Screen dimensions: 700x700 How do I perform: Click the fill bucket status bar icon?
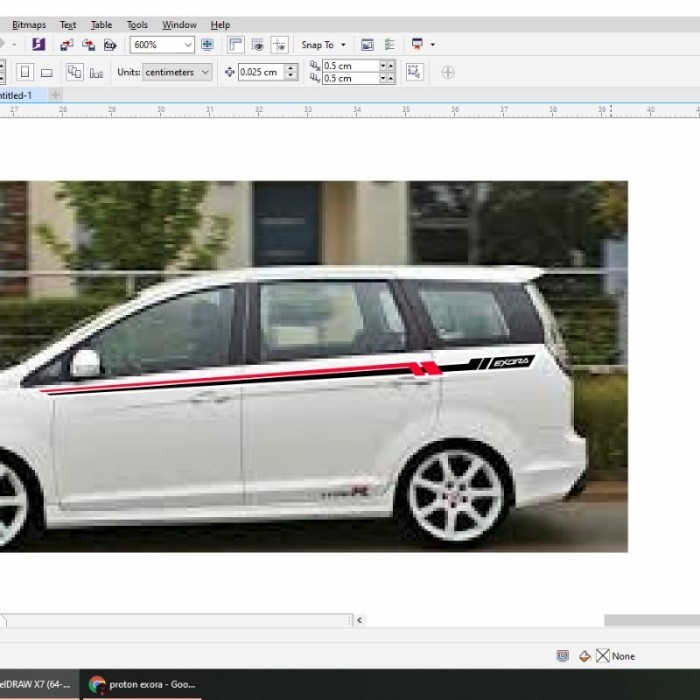pos(585,656)
